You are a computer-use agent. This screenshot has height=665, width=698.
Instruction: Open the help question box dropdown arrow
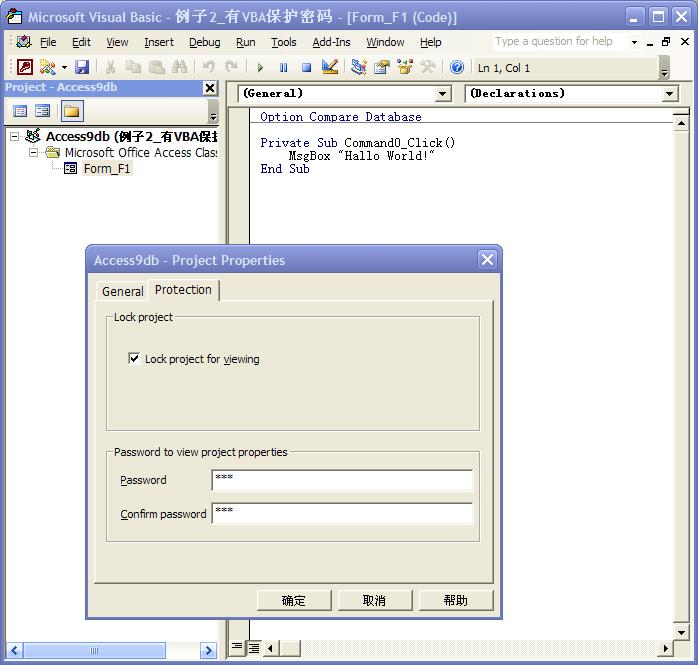point(634,42)
